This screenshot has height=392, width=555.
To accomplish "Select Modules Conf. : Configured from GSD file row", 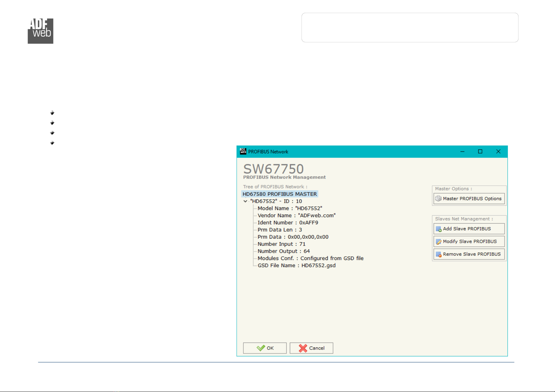I will [311, 258].
